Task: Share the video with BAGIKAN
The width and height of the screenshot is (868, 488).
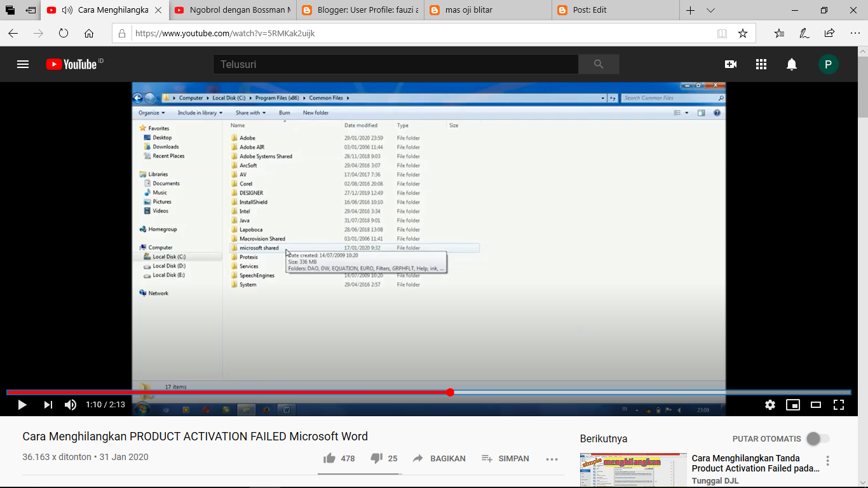Action: point(439,458)
